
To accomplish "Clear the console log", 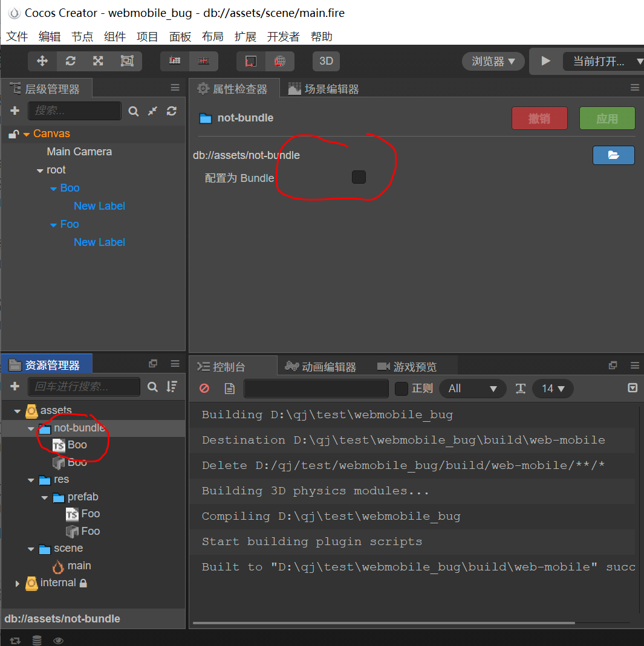I will tap(204, 389).
